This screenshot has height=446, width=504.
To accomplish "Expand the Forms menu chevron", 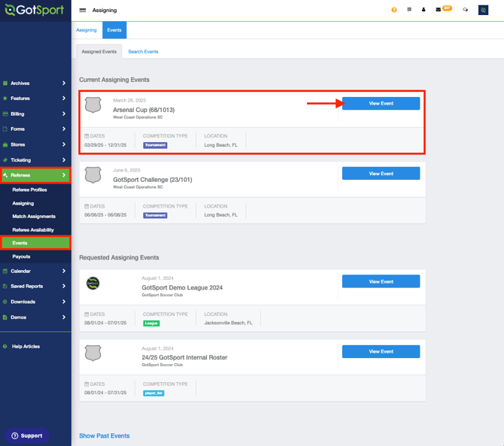I will point(64,129).
